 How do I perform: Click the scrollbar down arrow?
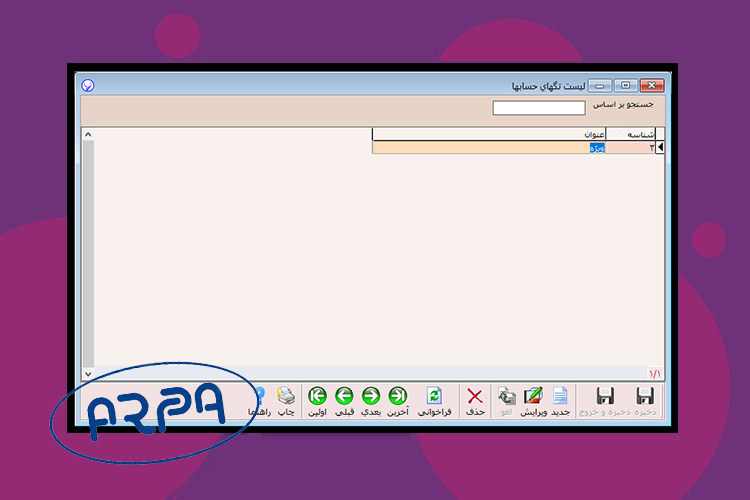click(88, 374)
